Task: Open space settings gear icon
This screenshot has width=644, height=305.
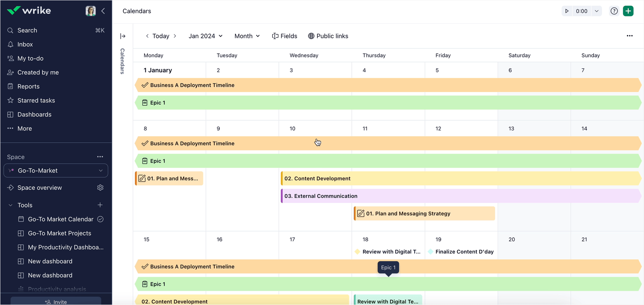Action: point(100,188)
